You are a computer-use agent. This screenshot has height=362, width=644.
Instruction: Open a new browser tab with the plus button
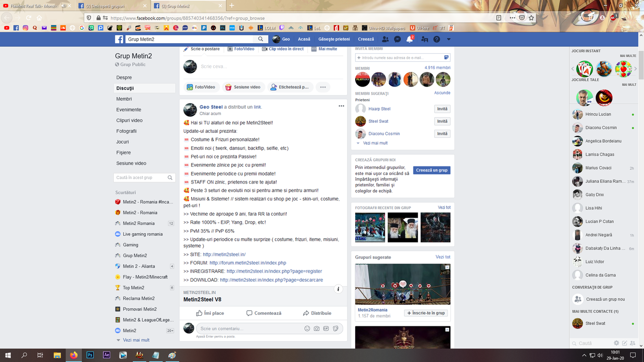[x=231, y=6]
